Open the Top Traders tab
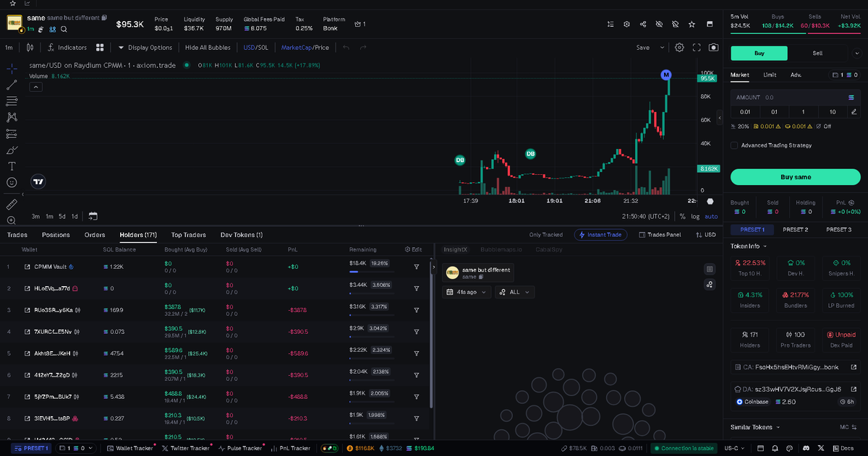The width and height of the screenshot is (868, 456). tap(188, 235)
